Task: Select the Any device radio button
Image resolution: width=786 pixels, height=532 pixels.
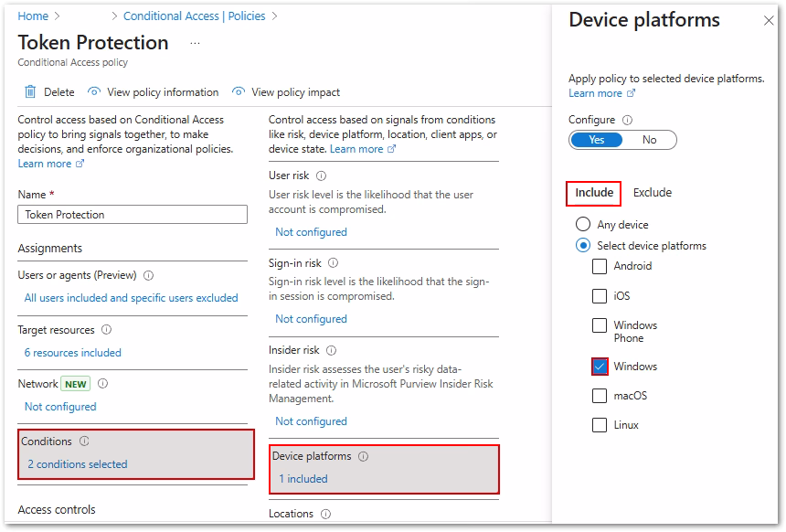Action: coord(583,225)
